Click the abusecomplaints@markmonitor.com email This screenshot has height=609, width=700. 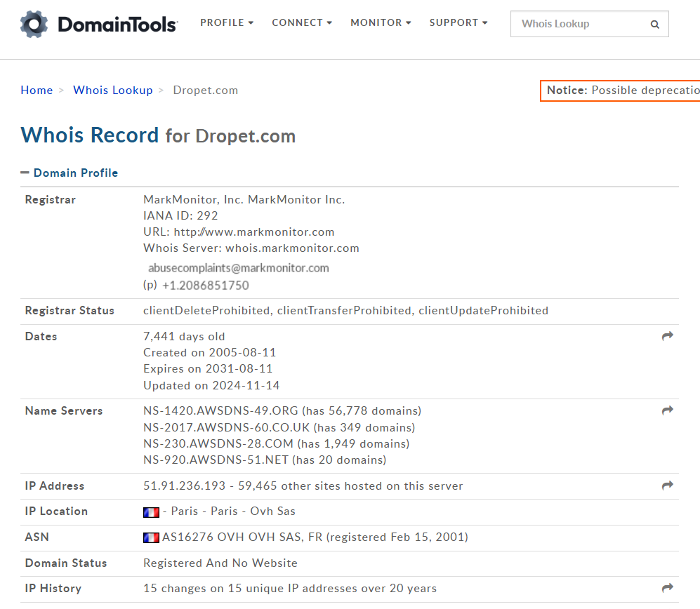tap(239, 268)
